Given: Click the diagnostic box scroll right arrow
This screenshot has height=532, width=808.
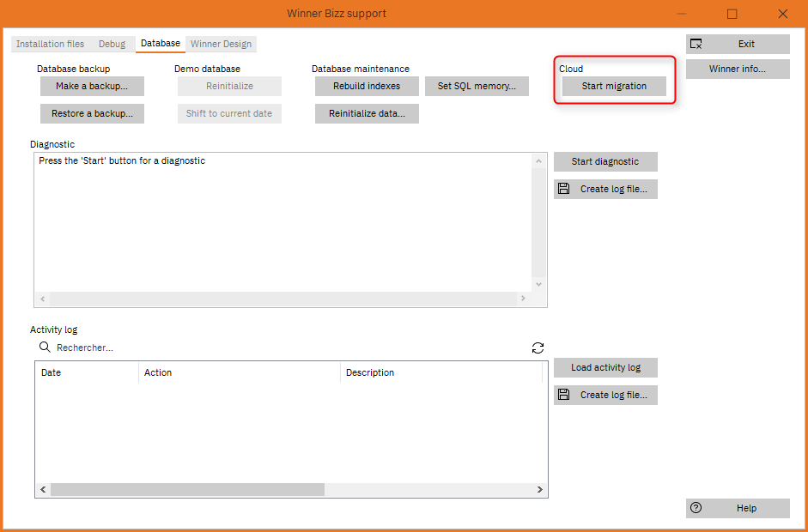Looking at the screenshot, I should pyautogui.click(x=523, y=299).
